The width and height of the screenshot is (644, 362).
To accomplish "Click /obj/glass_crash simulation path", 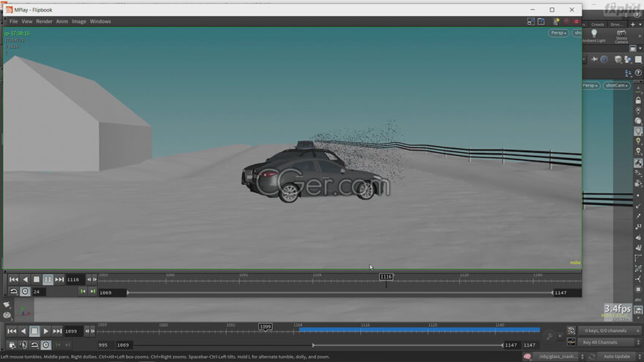I will [558, 357].
